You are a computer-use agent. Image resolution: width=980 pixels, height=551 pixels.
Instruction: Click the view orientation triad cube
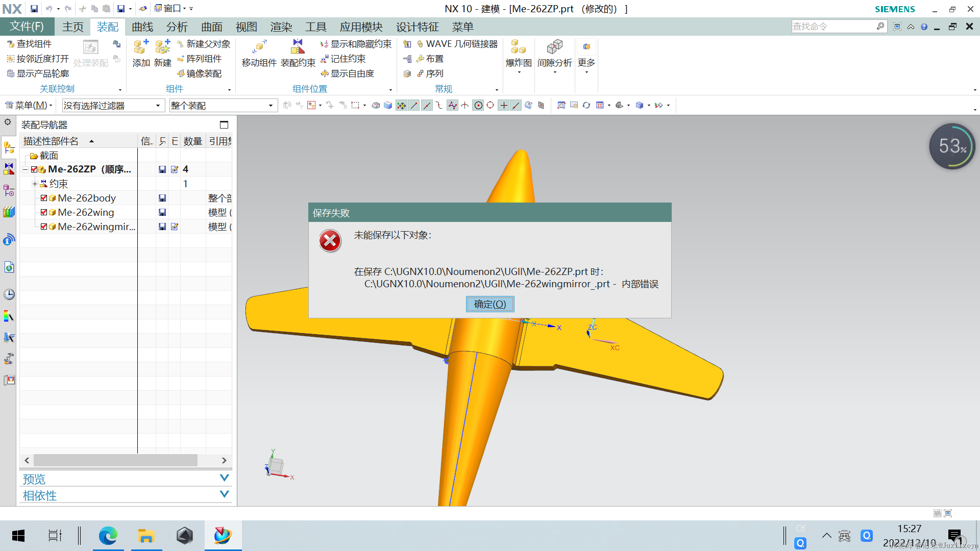click(x=276, y=466)
